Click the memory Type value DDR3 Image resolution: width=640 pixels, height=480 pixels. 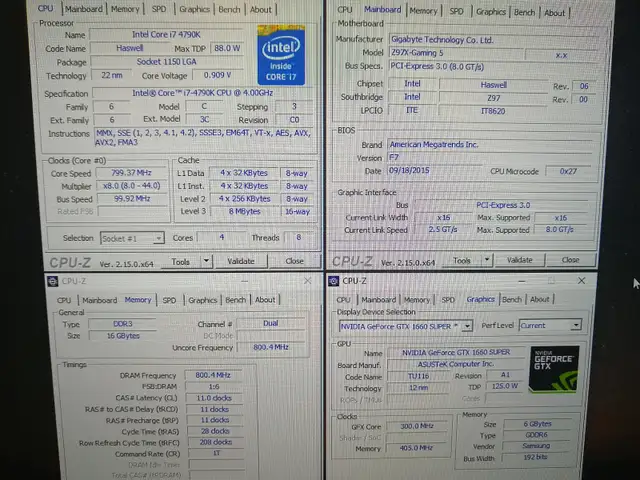tap(122, 324)
